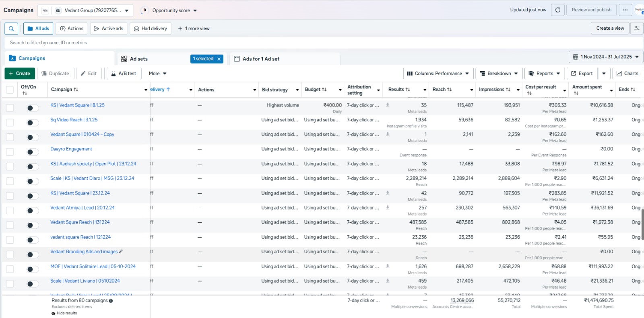Click the download icon in KS Vedant Square 23.12.24 row
The height and width of the screenshot is (318, 644).
pyautogui.click(x=388, y=193)
